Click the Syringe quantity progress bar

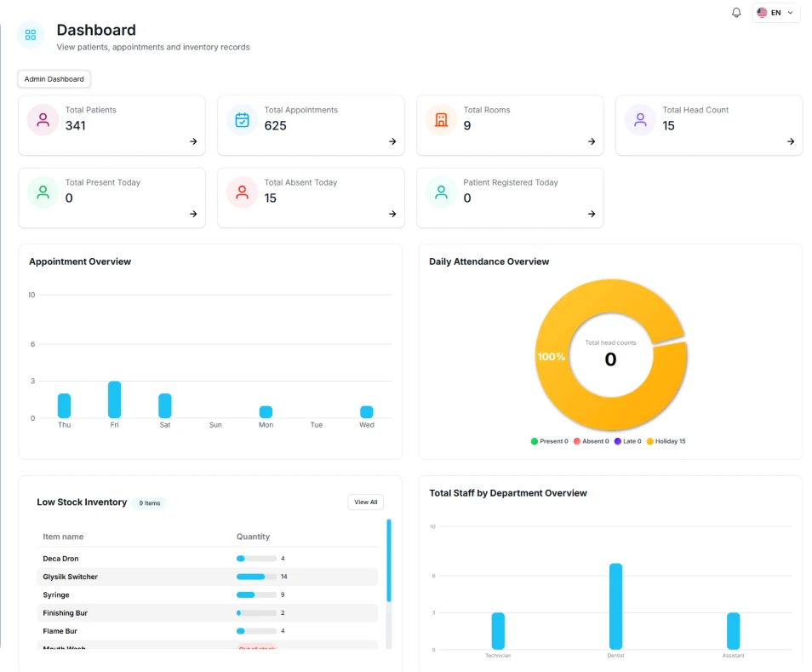tap(256, 594)
